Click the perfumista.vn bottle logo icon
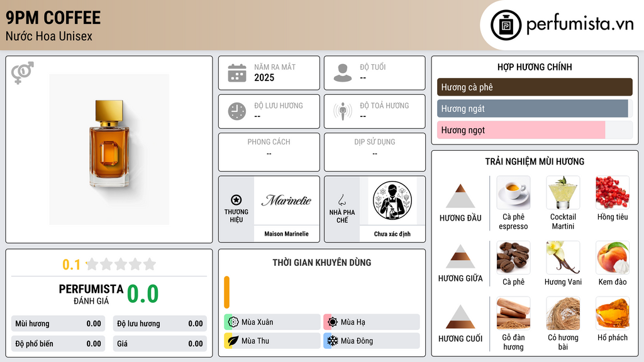Image resolution: width=644 pixels, height=362 pixels. [506, 25]
